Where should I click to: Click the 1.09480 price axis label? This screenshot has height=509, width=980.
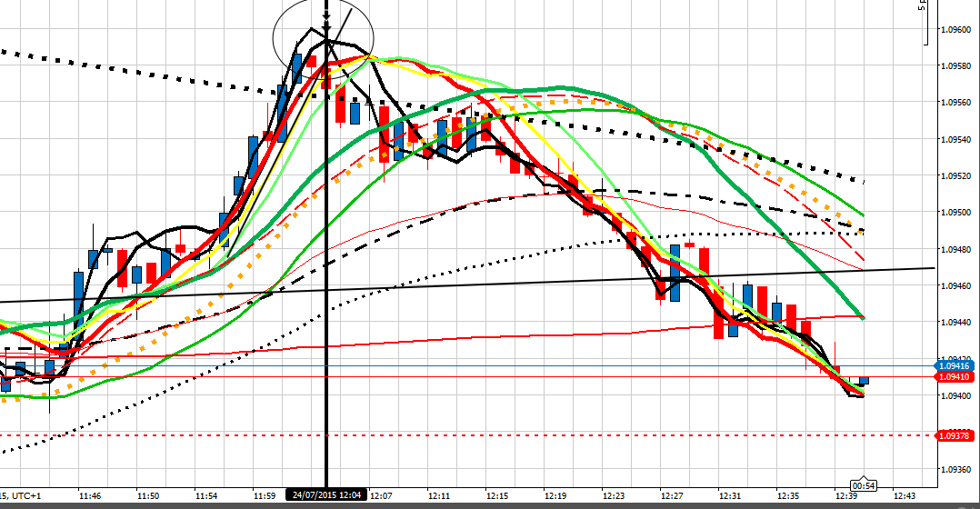pos(955,249)
